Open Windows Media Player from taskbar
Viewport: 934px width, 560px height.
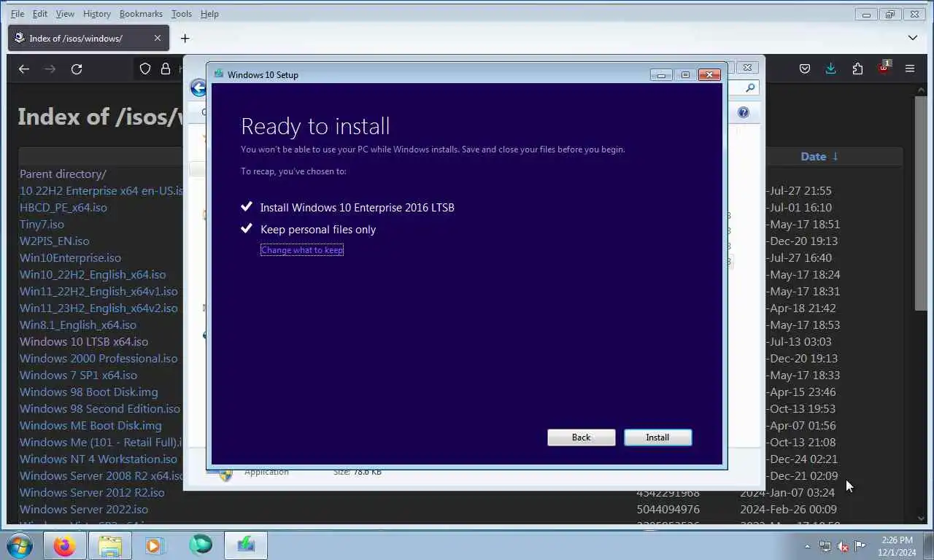pyautogui.click(x=154, y=545)
